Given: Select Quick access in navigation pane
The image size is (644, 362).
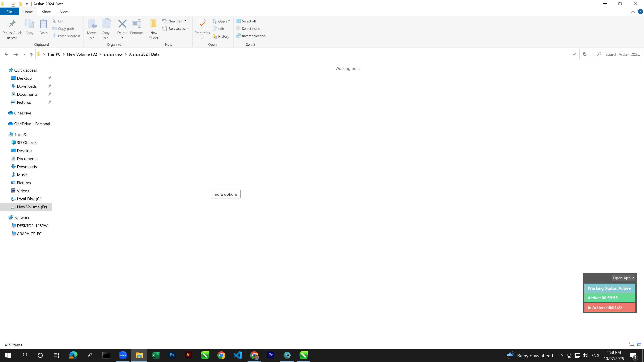Looking at the screenshot, I should click(25, 70).
